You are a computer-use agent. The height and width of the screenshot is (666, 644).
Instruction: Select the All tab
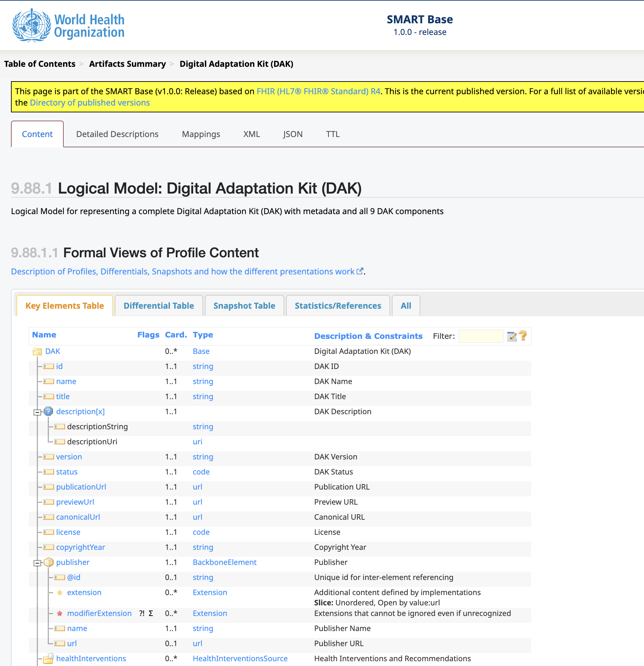point(406,306)
